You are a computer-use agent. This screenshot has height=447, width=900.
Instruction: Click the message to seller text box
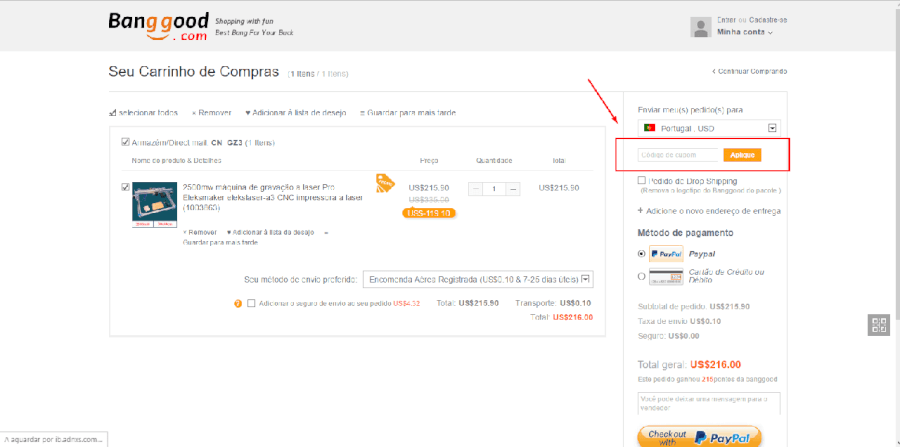(709, 403)
